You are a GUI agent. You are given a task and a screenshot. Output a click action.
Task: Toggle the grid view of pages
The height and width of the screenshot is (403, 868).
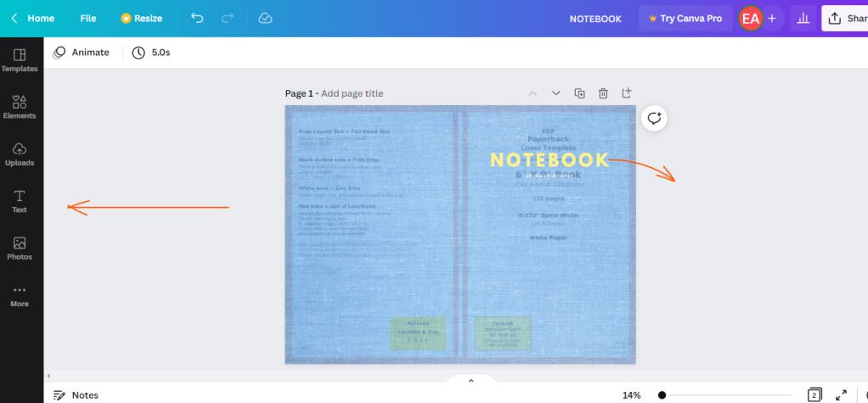tap(814, 395)
